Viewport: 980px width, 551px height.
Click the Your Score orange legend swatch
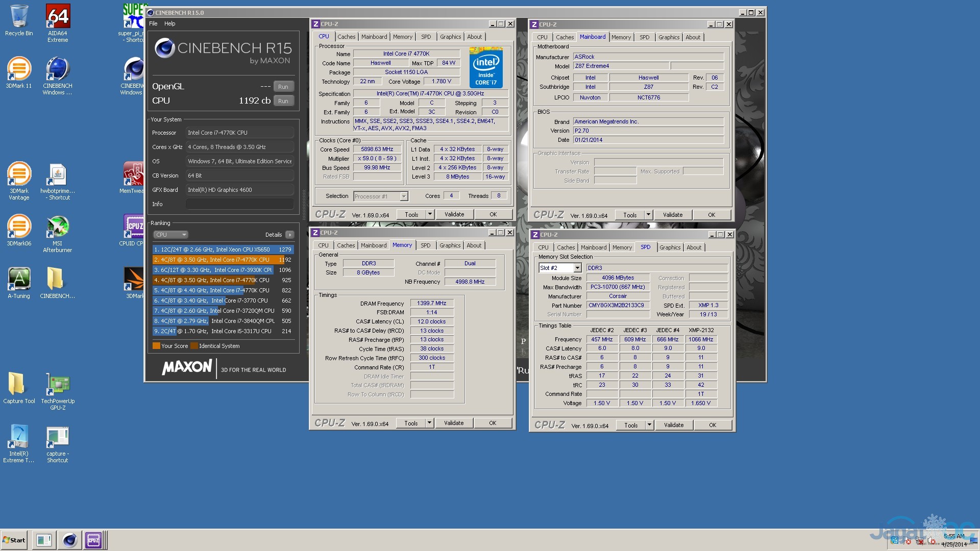tap(156, 346)
